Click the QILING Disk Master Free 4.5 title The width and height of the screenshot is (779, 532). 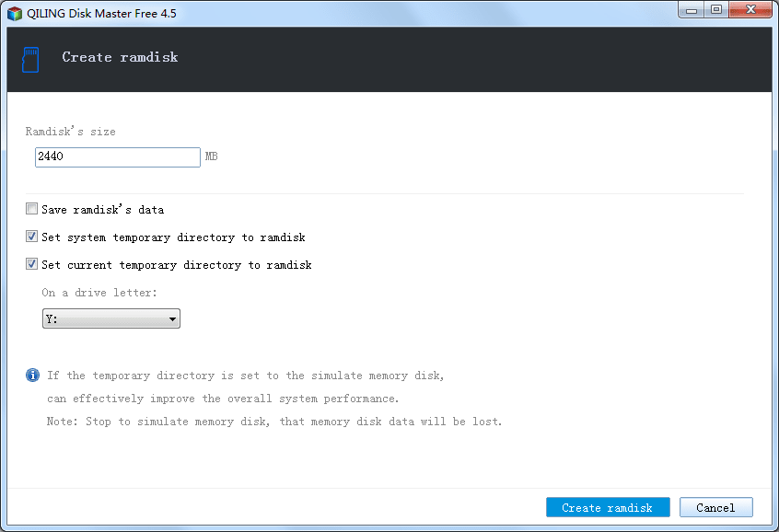101,14
